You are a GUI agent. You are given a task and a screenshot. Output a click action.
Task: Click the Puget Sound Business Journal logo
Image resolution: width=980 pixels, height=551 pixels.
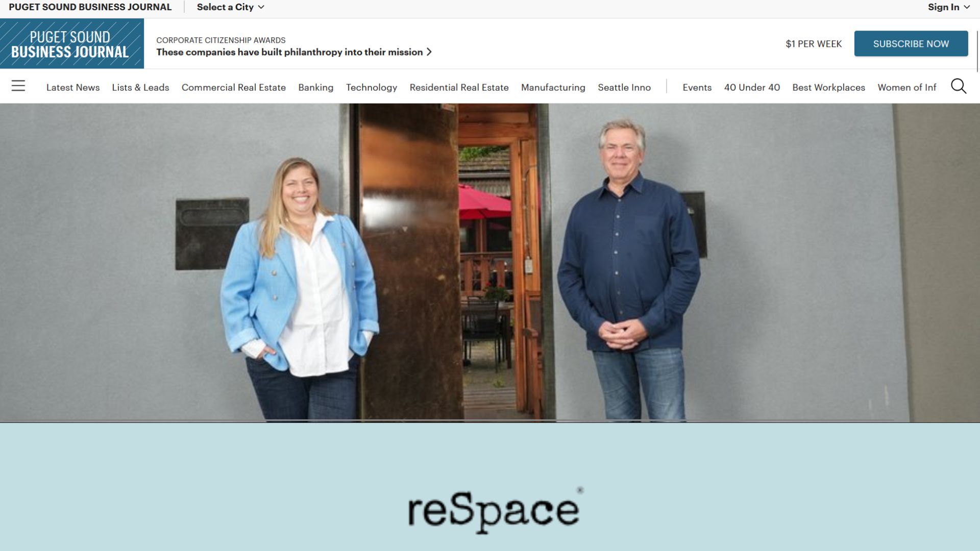72,44
